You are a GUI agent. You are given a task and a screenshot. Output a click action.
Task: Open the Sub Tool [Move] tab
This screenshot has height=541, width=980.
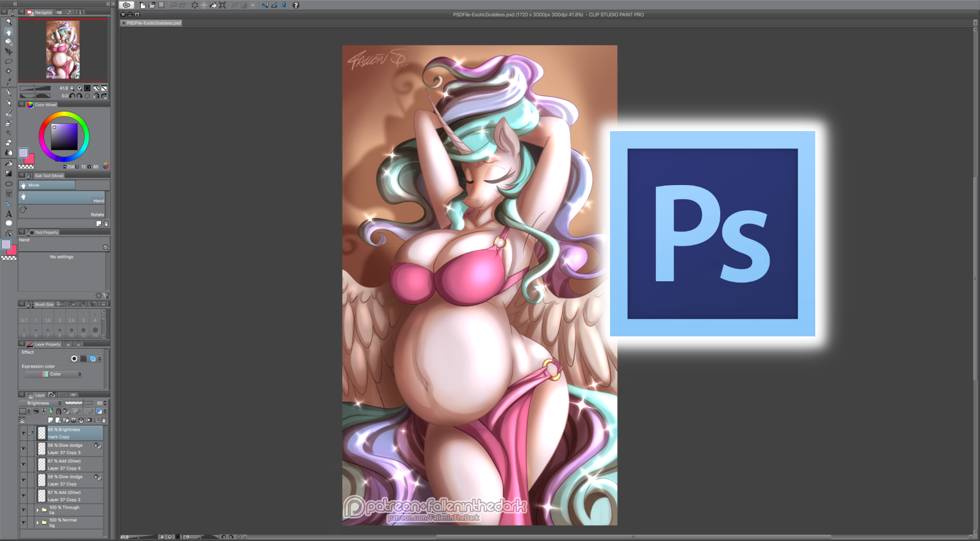(x=46, y=176)
